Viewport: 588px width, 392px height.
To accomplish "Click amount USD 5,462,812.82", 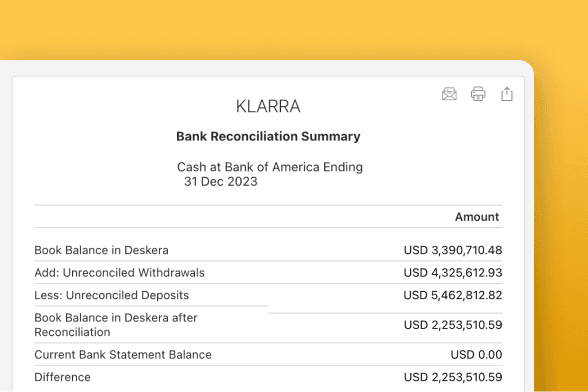I will pyautogui.click(x=453, y=295).
